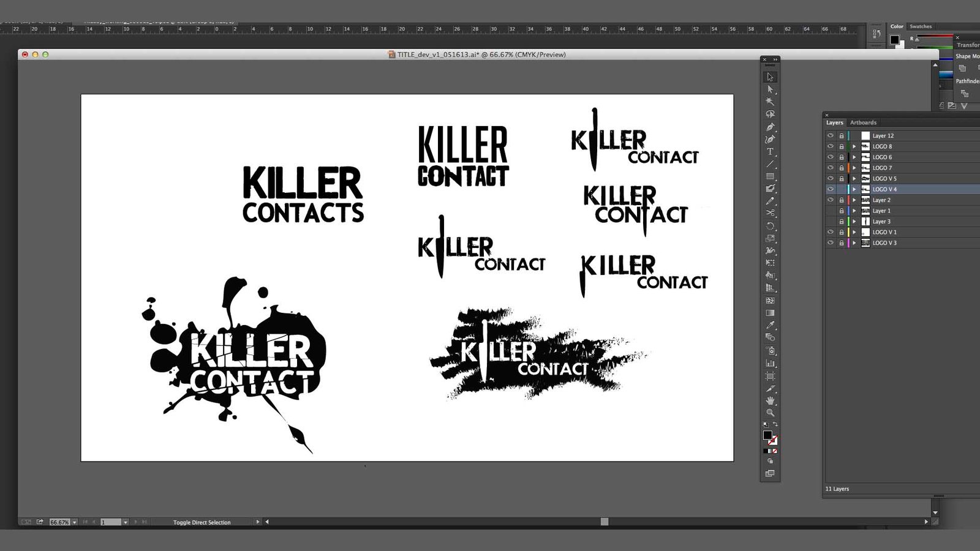Unlock the LOGO V 1 layer

842,232
